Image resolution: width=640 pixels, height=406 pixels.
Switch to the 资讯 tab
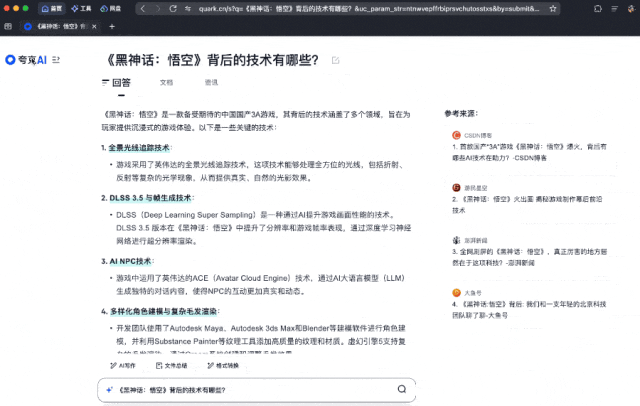tap(211, 82)
